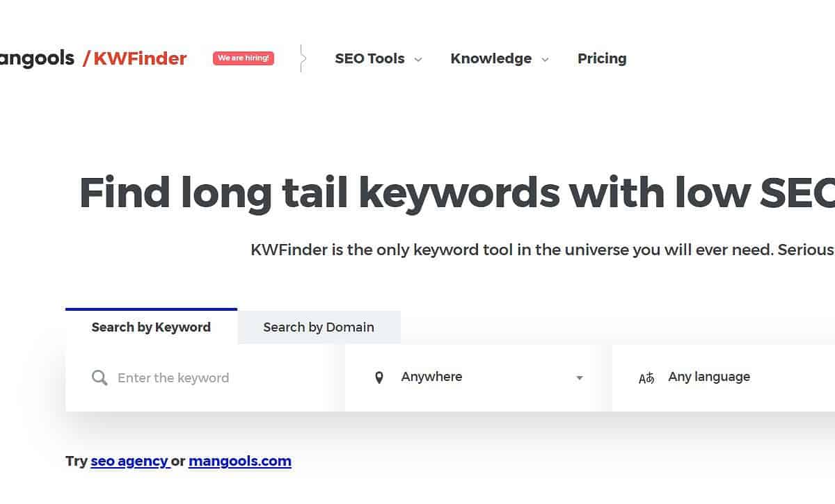Click the location pin icon

(379, 377)
